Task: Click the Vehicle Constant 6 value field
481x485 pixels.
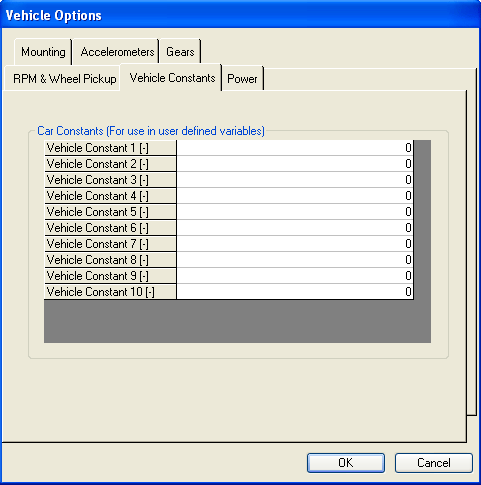Action: [295, 228]
